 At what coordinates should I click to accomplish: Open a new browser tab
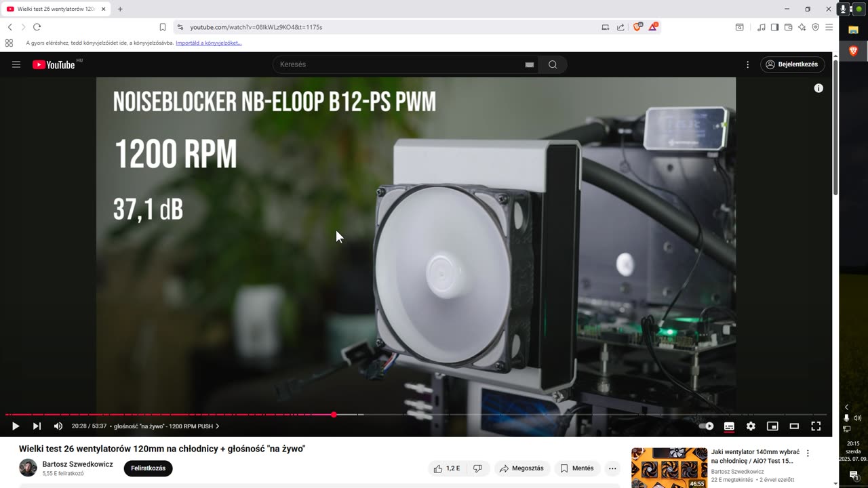pos(120,9)
